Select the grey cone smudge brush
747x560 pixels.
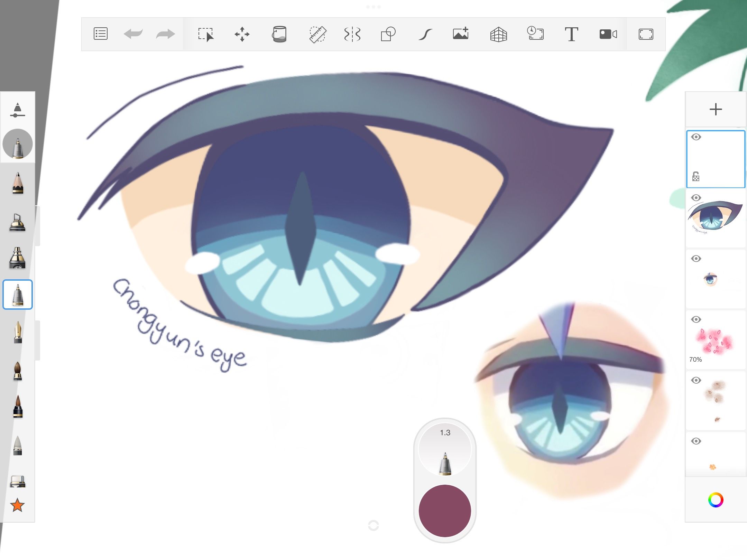[18, 446]
